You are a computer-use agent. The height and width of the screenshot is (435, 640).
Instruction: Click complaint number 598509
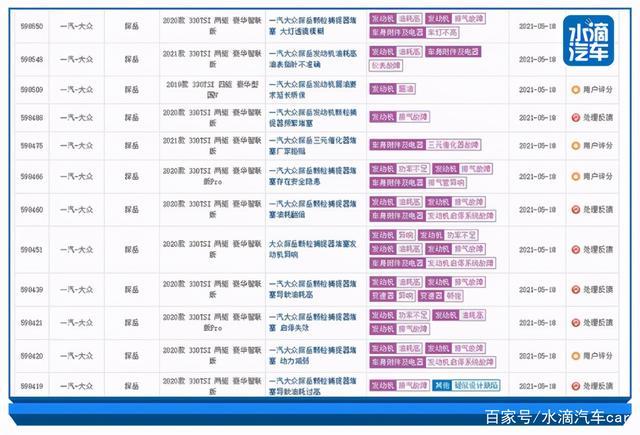[31, 90]
